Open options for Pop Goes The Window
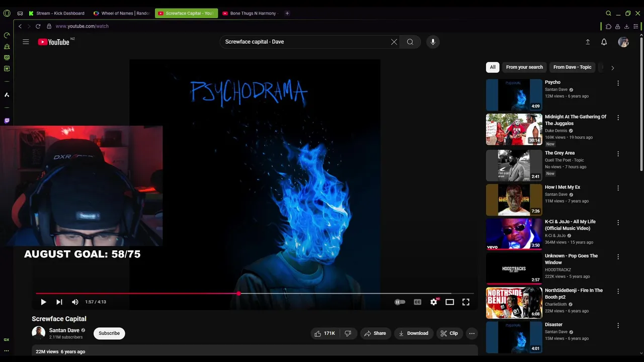 pos(618,256)
